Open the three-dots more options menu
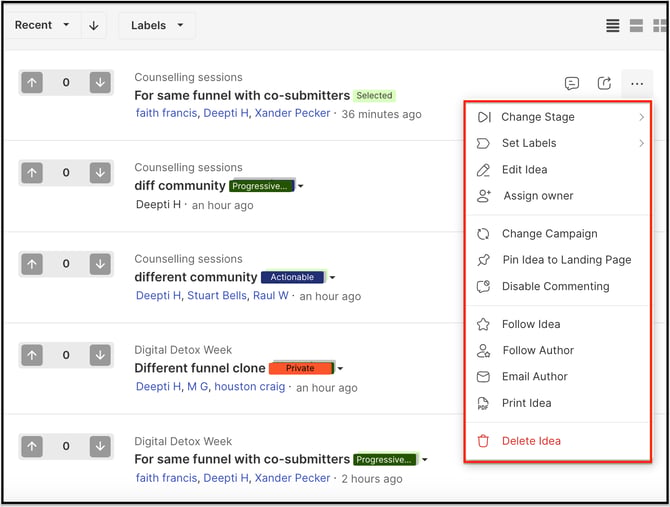Viewport: 670px width, 507px height. (637, 84)
